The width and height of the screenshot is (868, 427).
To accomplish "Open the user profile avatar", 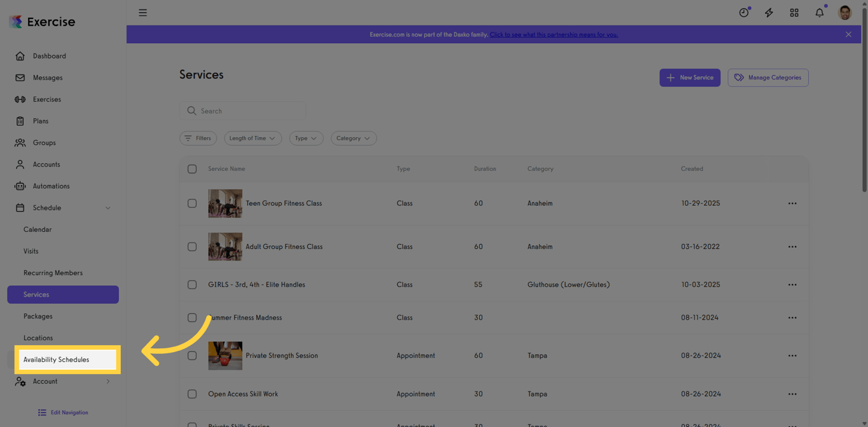I will pyautogui.click(x=845, y=13).
